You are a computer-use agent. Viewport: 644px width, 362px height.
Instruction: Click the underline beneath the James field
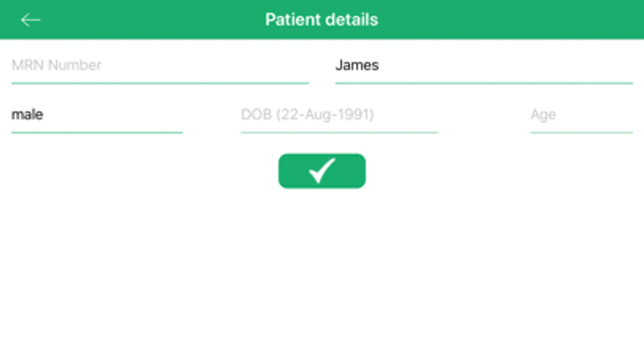point(484,83)
